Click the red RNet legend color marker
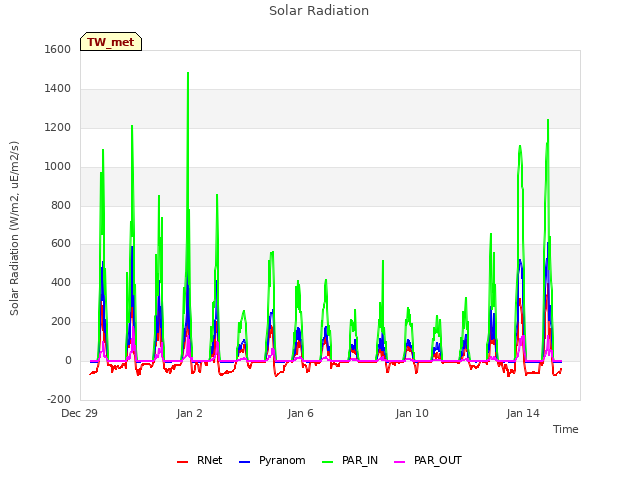The height and width of the screenshot is (480, 640). tap(182, 462)
